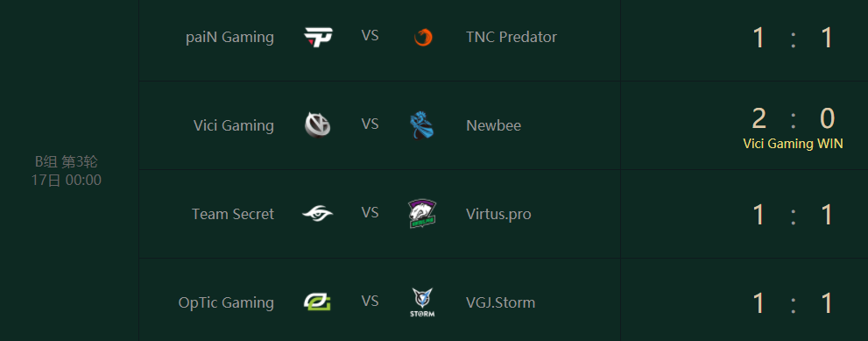Click VS between Team Secret and Virtus.pro
This screenshot has width=868, height=341.
click(370, 213)
